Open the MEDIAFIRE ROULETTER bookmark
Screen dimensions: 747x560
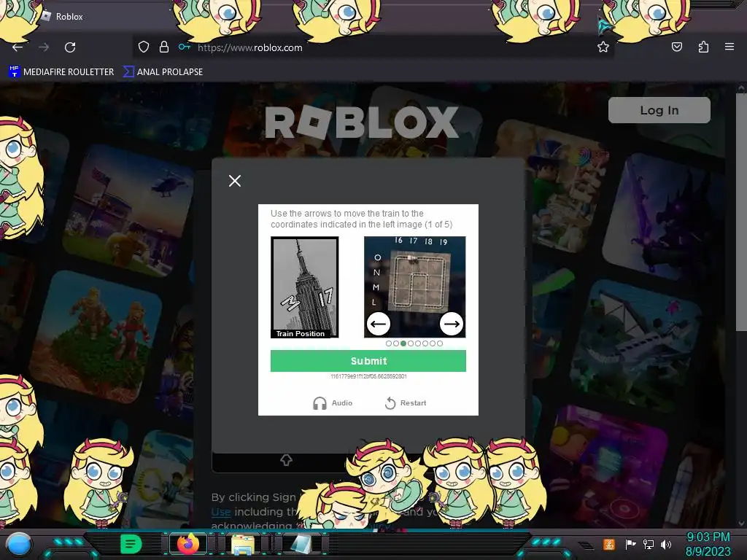click(61, 72)
